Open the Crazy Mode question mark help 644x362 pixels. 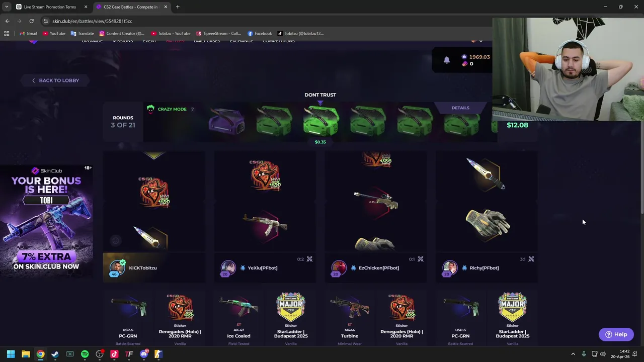tap(192, 109)
